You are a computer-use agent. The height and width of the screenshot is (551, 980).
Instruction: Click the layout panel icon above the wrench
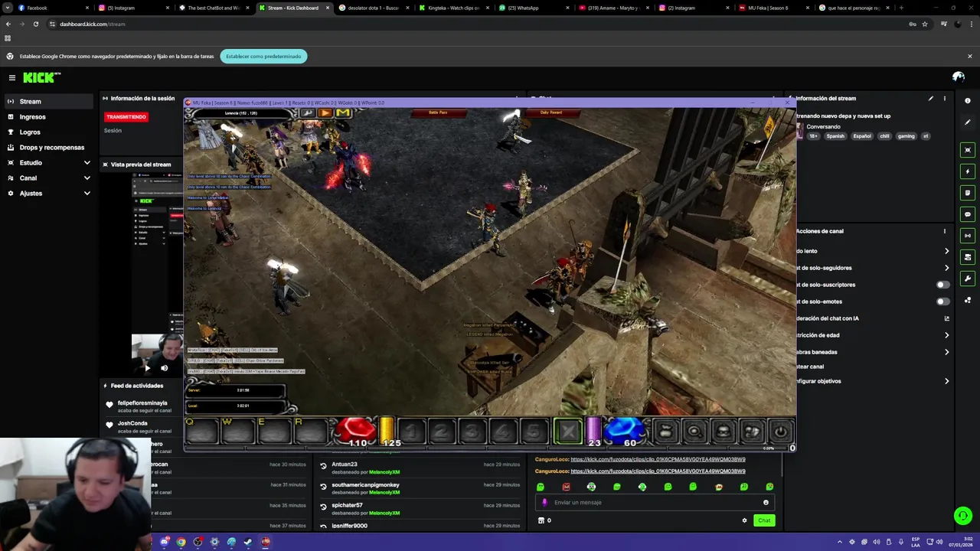(x=968, y=257)
